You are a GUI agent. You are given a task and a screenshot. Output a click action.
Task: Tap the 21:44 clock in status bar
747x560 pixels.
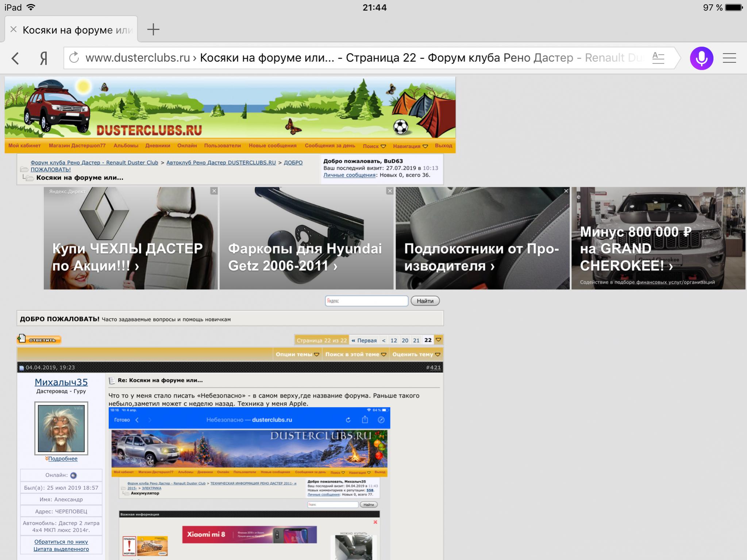(x=374, y=7)
